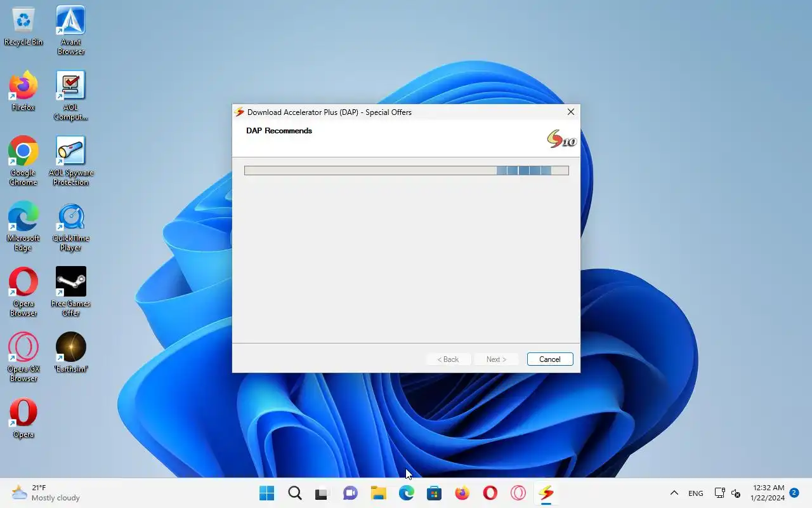This screenshot has height=508, width=812.
Task: Show hidden system tray icons
Action: (x=674, y=493)
